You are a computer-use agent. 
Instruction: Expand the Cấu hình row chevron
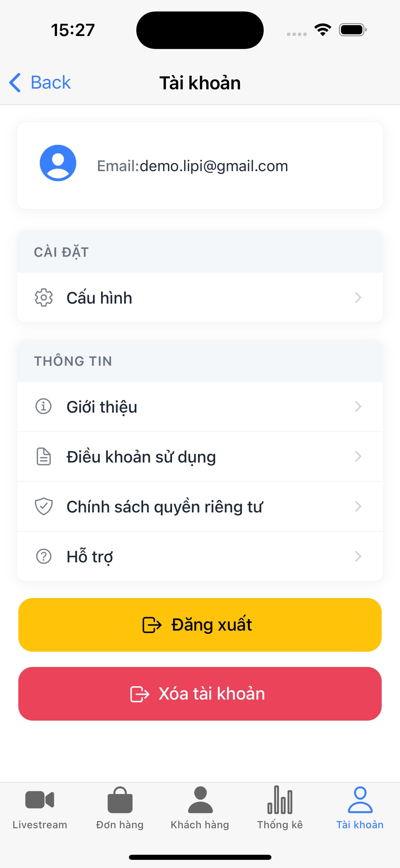[x=358, y=298]
